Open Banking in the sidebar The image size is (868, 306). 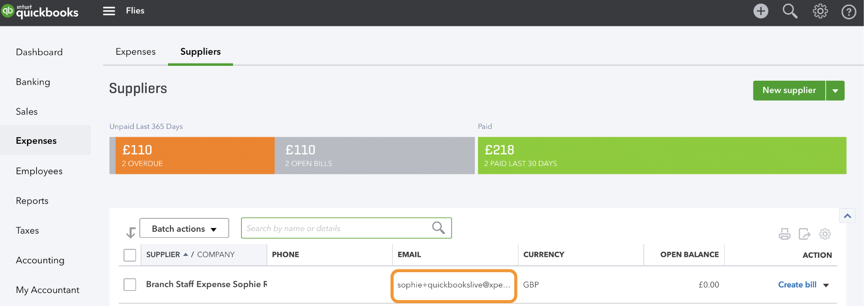(x=33, y=82)
